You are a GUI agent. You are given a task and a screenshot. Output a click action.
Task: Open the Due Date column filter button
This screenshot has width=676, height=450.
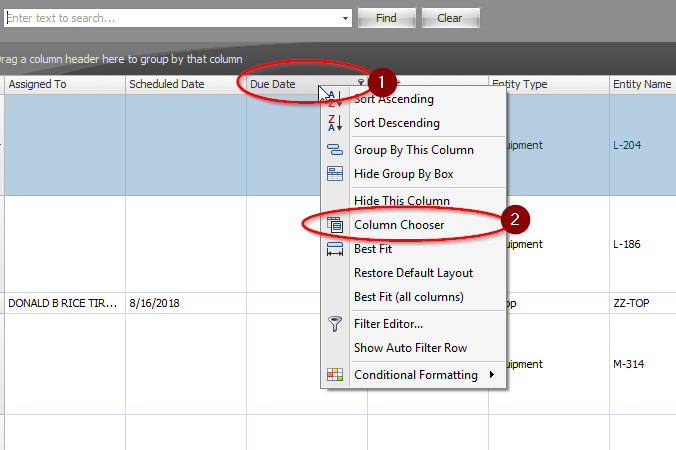point(361,84)
